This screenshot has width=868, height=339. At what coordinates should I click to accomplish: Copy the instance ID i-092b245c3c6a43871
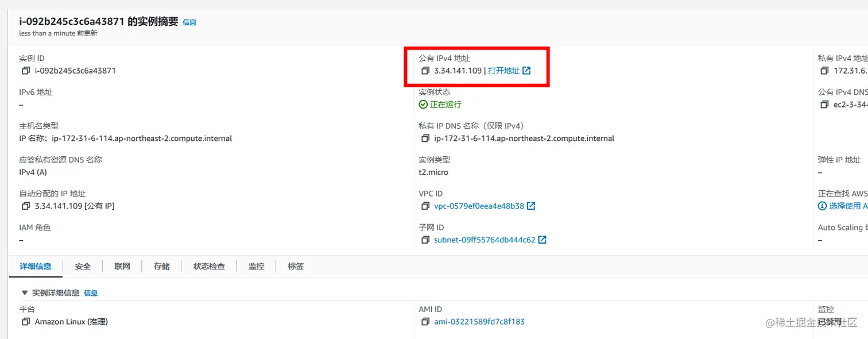click(x=26, y=71)
